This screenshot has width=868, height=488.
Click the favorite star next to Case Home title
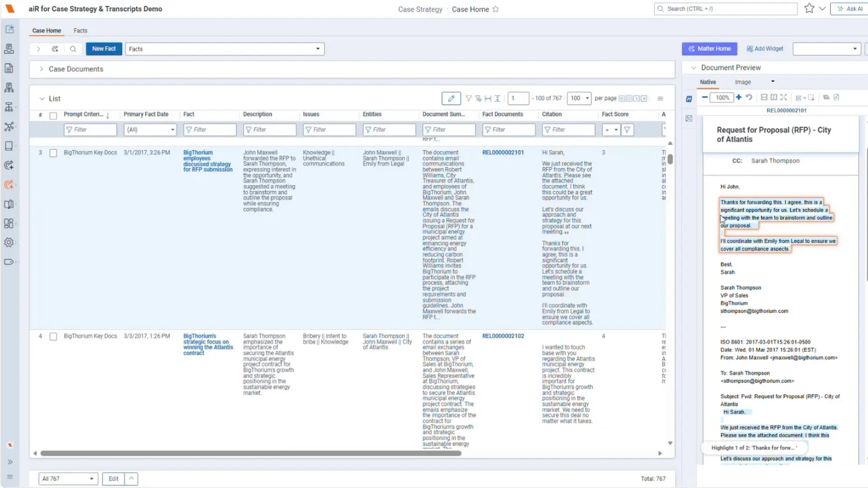[x=495, y=9]
